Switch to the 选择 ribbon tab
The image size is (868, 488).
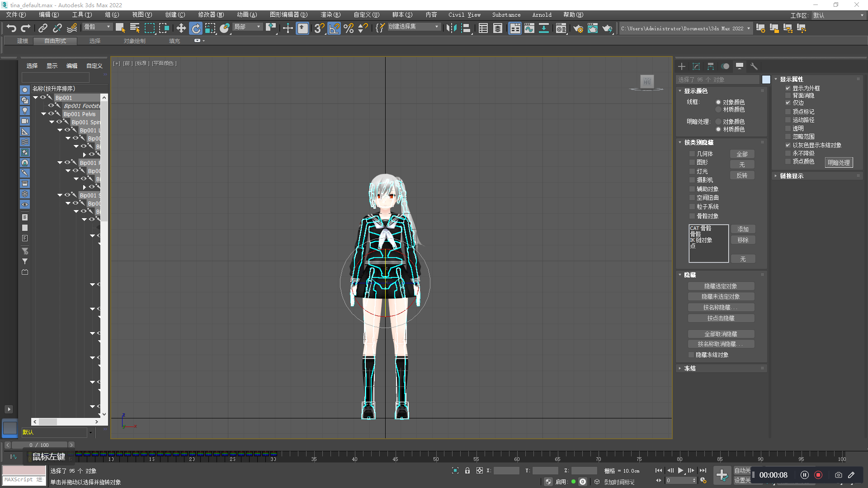click(94, 41)
